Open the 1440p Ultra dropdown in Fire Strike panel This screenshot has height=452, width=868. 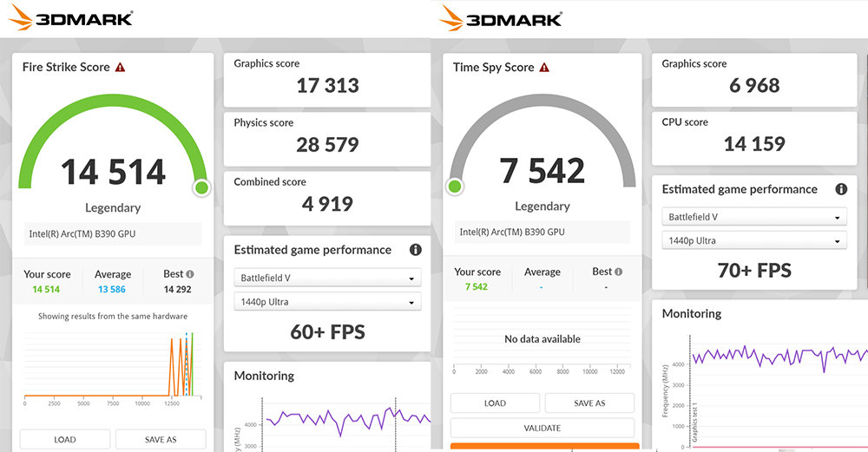click(x=327, y=302)
